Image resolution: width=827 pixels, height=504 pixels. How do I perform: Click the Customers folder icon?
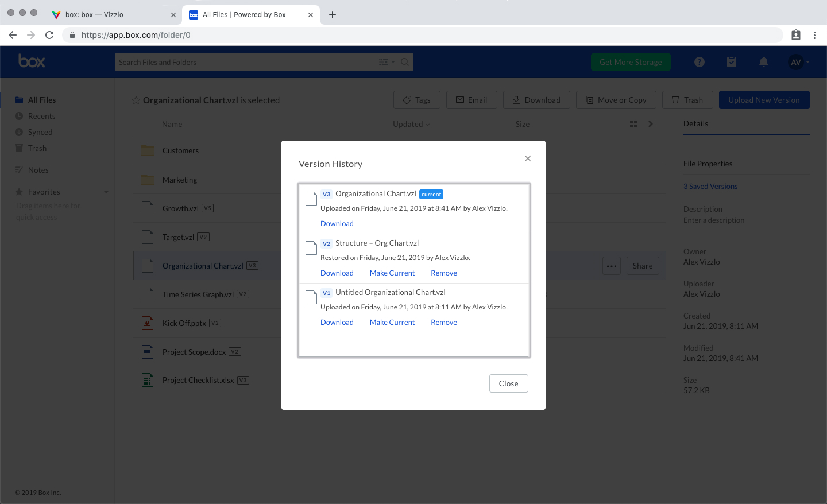click(148, 150)
